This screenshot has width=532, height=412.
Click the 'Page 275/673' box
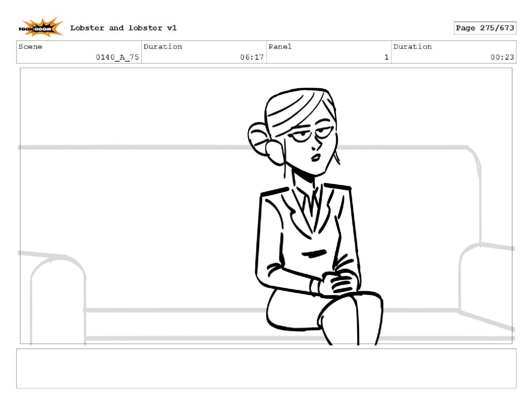click(x=485, y=28)
